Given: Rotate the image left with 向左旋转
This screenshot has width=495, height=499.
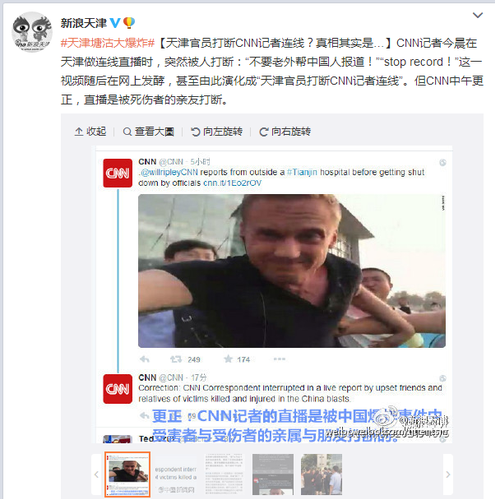Looking at the screenshot, I should pyautogui.click(x=217, y=132).
